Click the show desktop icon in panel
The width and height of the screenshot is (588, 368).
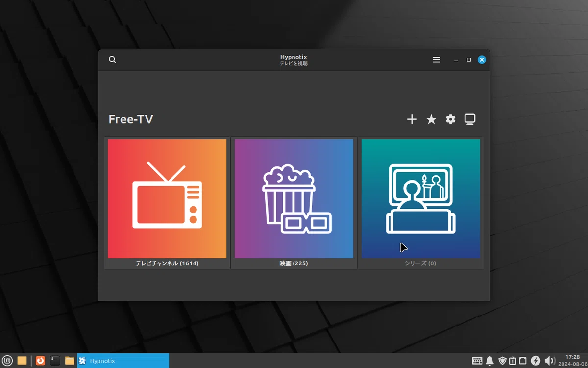(22, 361)
